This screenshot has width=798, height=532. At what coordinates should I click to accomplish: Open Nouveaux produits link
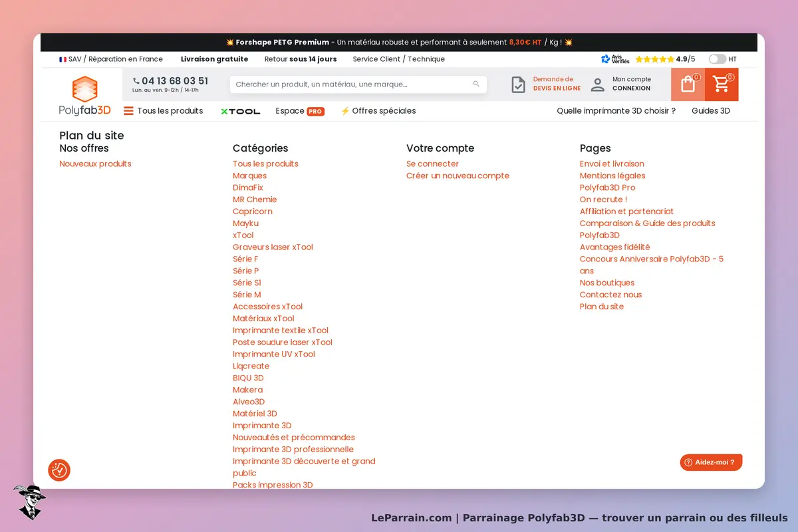(96, 164)
